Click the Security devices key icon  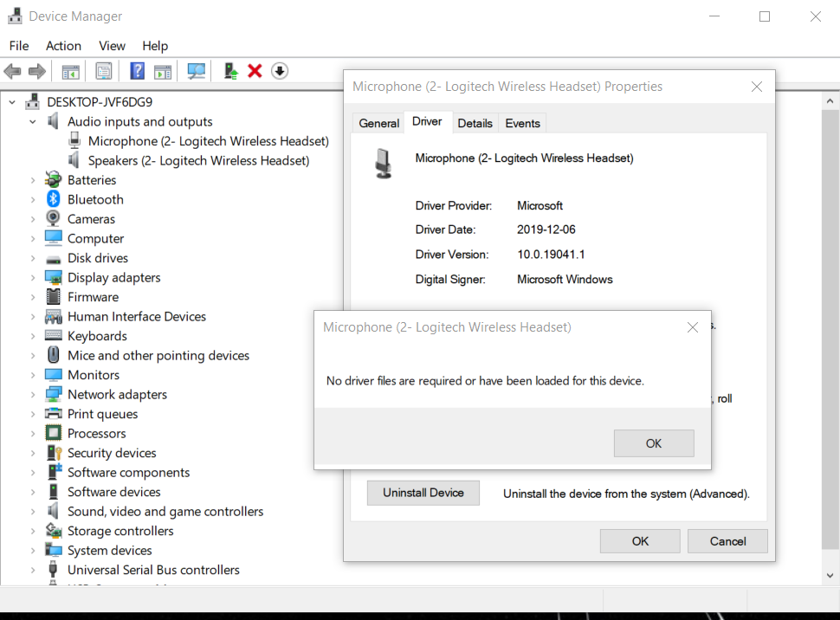pos(54,452)
